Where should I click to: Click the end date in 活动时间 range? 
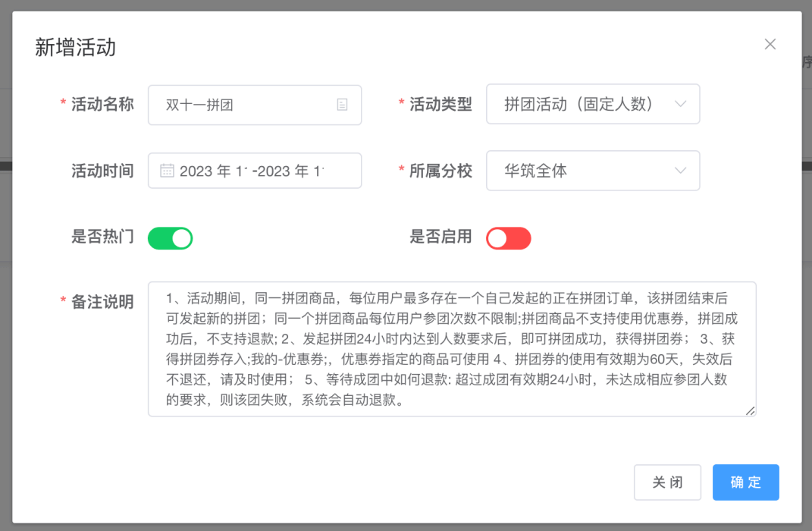click(292, 171)
